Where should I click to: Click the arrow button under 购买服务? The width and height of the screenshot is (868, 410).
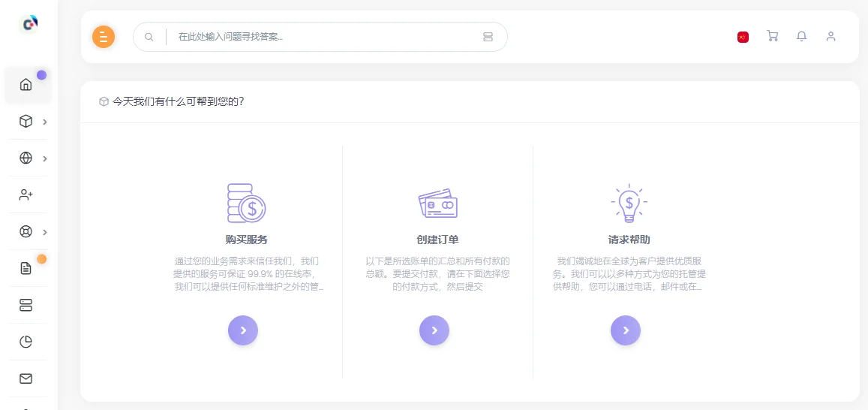click(243, 330)
